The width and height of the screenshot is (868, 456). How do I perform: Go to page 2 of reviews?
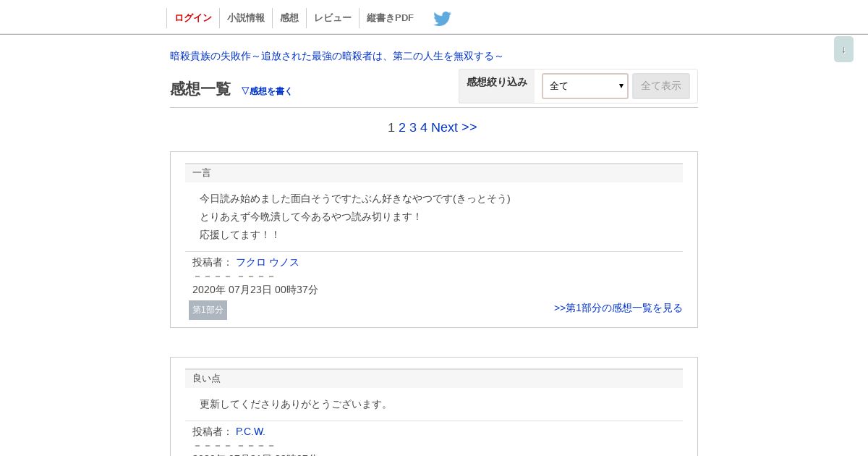pyautogui.click(x=402, y=127)
